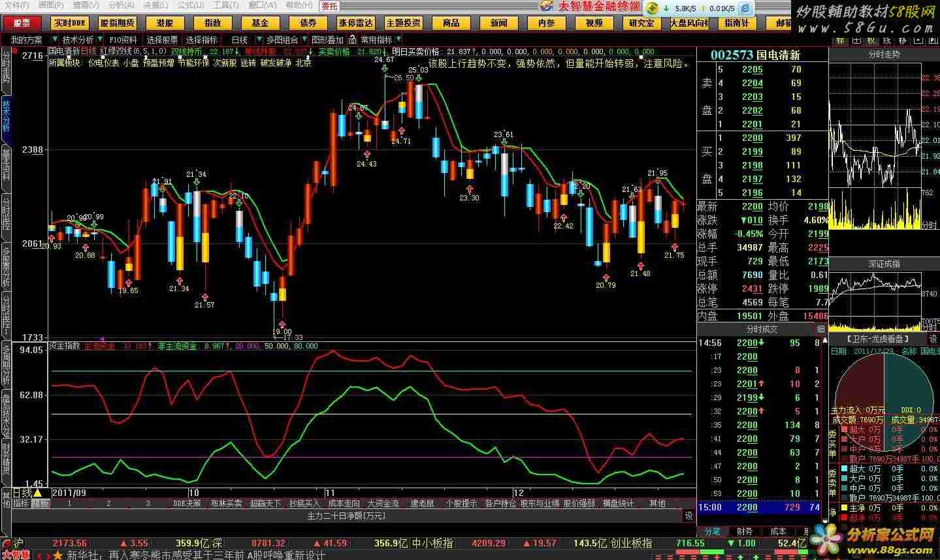Open the 研究室 toolbar button

tap(642, 23)
